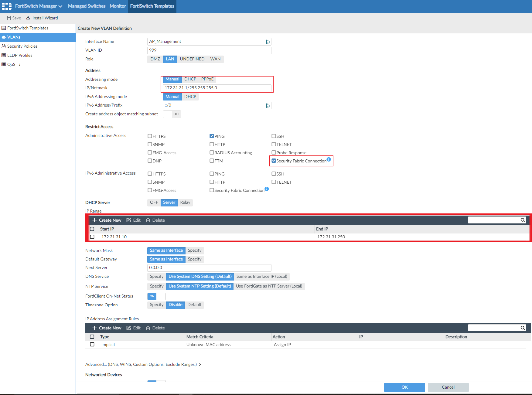Click Create New under IP Range
The image size is (532, 395).
tap(107, 220)
